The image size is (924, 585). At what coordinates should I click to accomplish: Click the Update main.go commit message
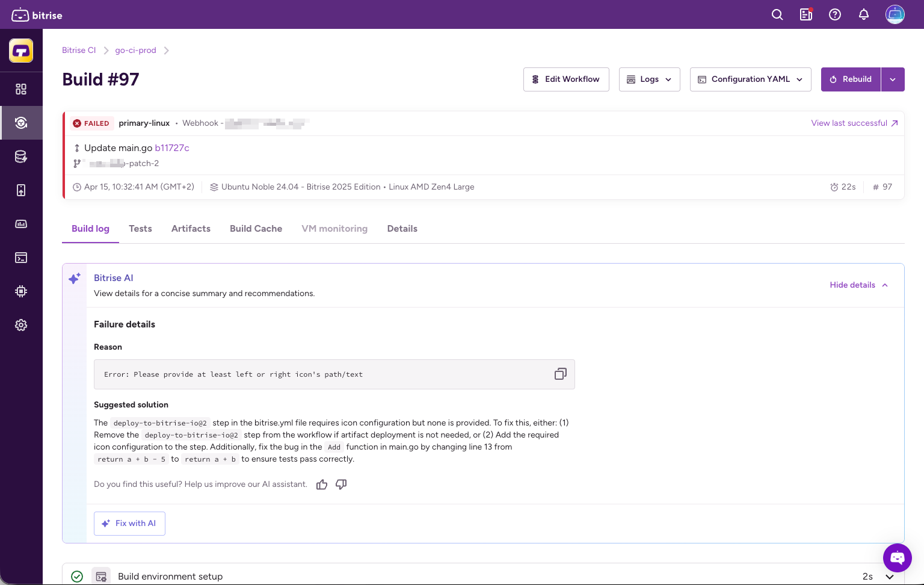click(x=118, y=148)
